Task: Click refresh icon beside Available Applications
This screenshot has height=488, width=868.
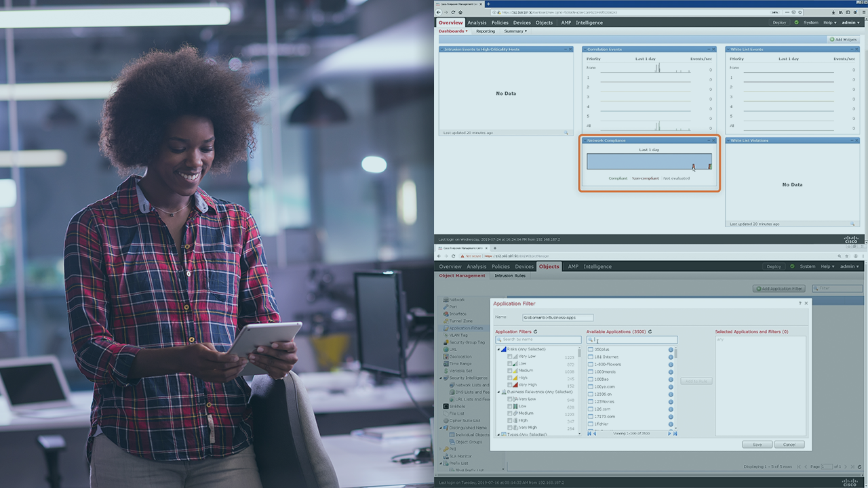Action: (650, 332)
